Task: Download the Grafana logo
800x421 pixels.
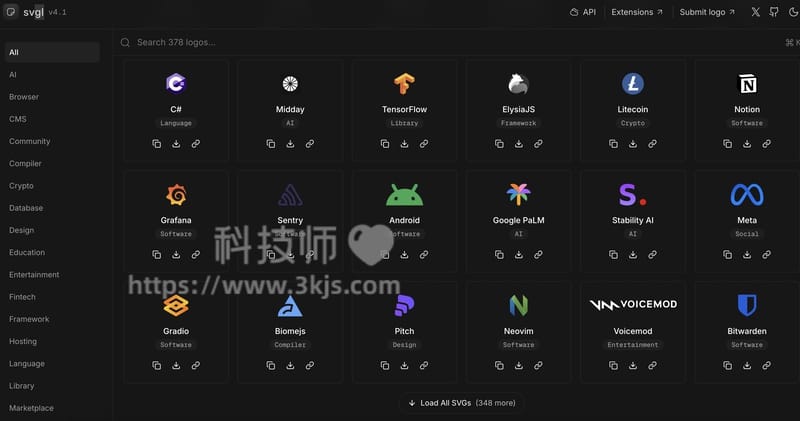Action: pyautogui.click(x=176, y=255)
